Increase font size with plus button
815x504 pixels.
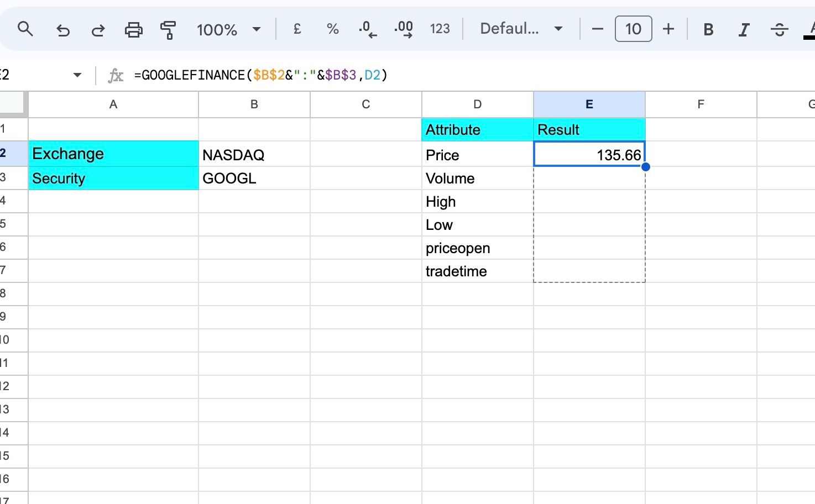click(668, 29)
